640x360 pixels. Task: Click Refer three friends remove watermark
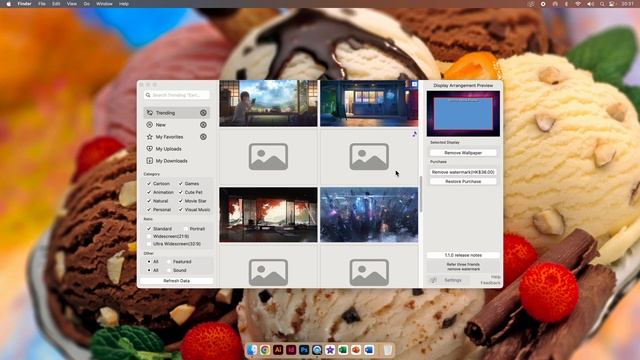tap(463, 267)
